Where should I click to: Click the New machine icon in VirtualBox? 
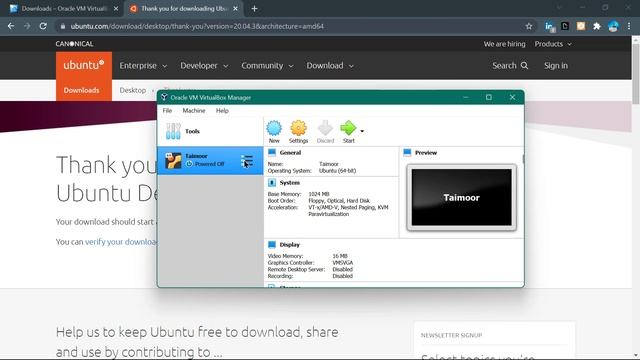click(274, 131)
